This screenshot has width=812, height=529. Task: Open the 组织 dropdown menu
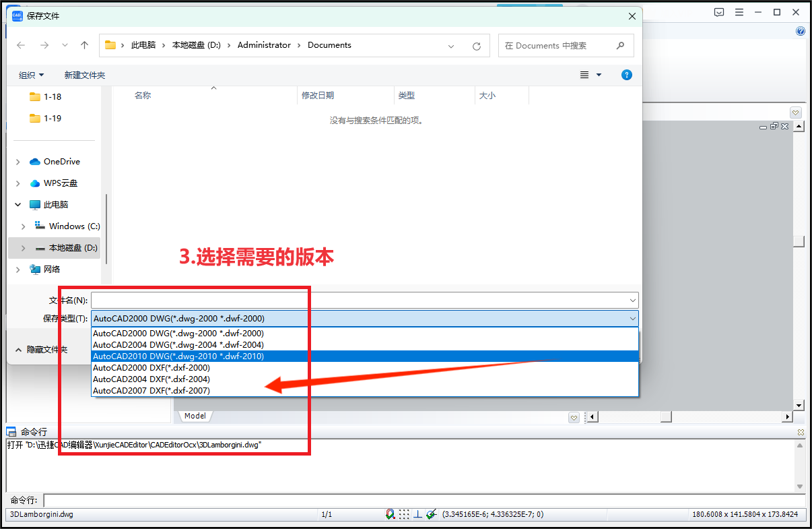(x=31, y=75)
